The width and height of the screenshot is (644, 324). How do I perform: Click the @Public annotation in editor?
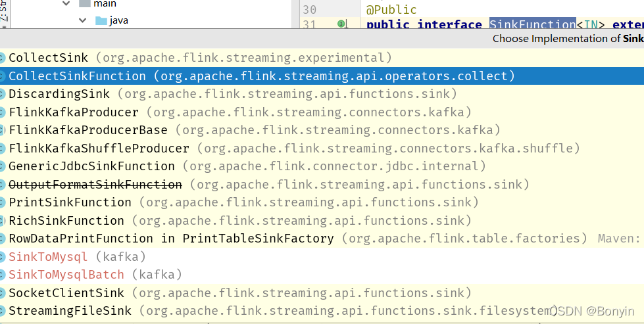[x=391, y=10]
